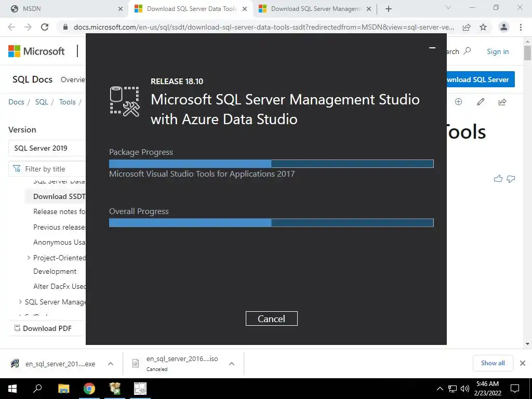Go to the Microsoft home logo
The width and height of the screenshot is (532, 399).
pyautogui.click(x=36, y=51)
